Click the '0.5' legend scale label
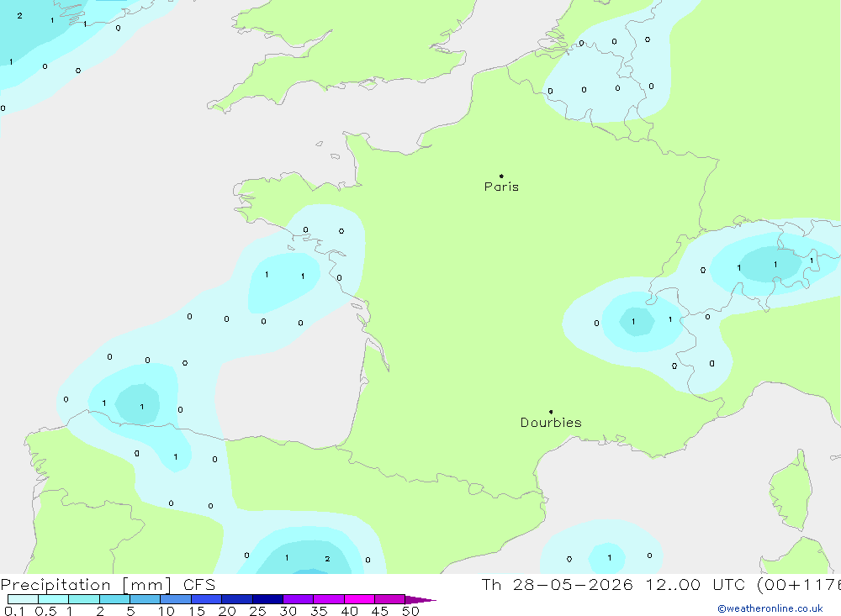 (45, 611)
